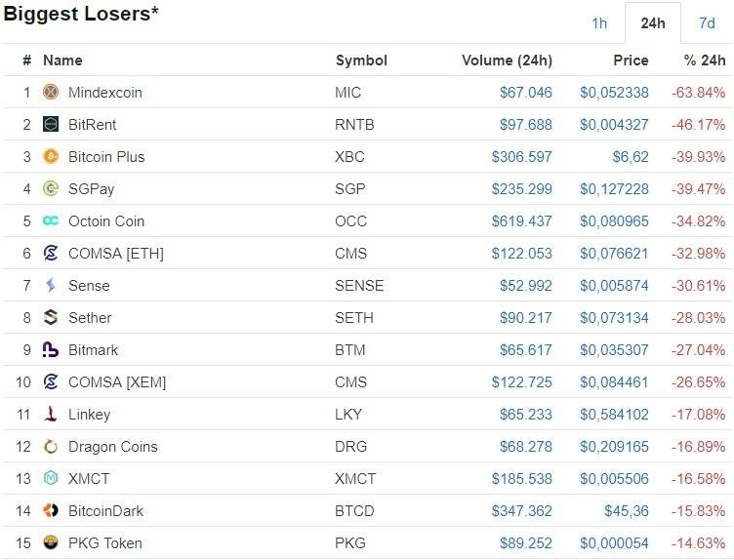Open the Linkey coin page
Screen dimensions: 734x560
tap(92, 415)
